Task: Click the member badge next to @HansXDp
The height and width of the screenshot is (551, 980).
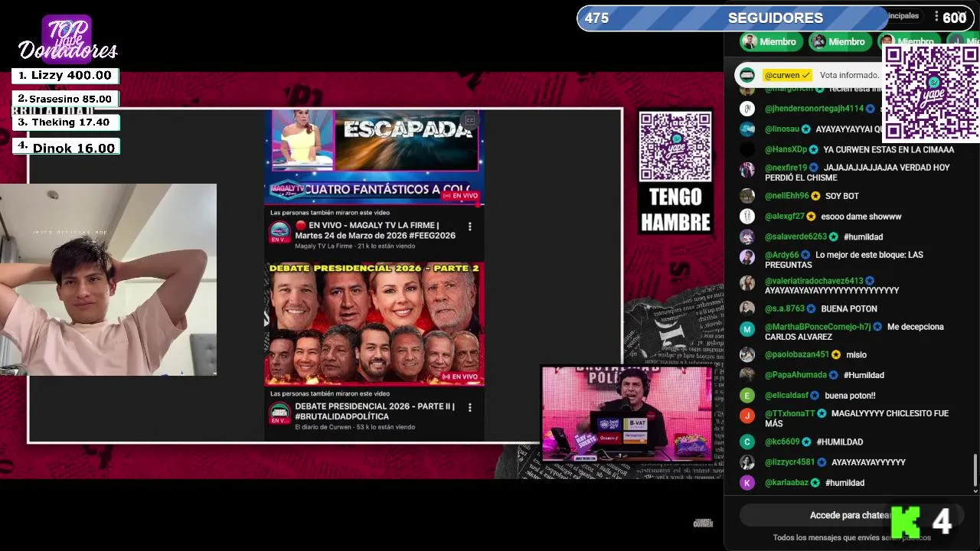Action: (814, 150)
